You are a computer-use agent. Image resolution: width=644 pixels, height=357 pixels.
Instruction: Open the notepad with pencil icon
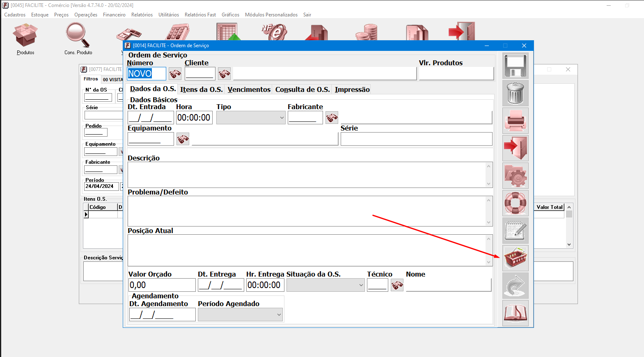coord(516,231)
